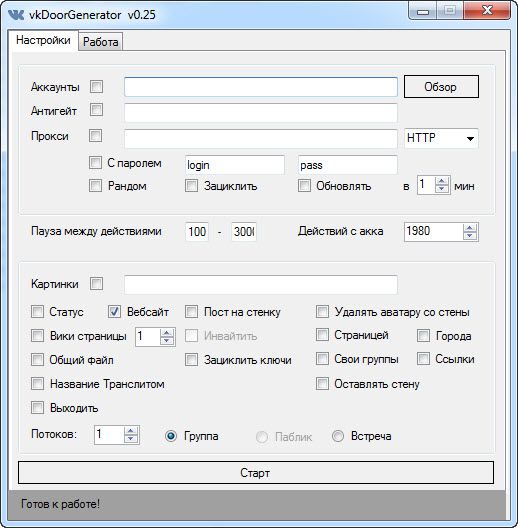Toggle the Антигейт checkbox

tap(96, 110)
